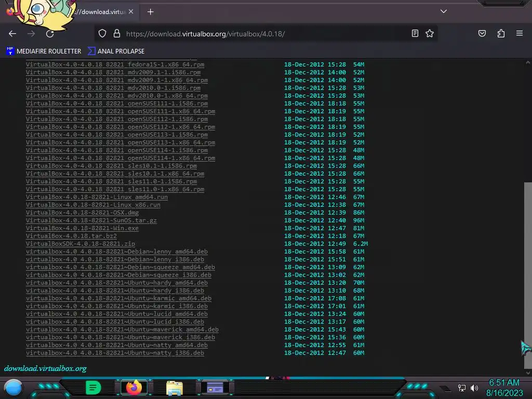Screen dimensions: 532x399
Task: Open a new tab with plus button
Action: point(150,12)
